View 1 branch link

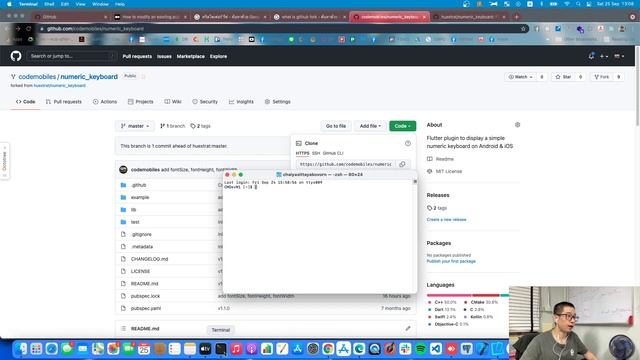[173, 126]
